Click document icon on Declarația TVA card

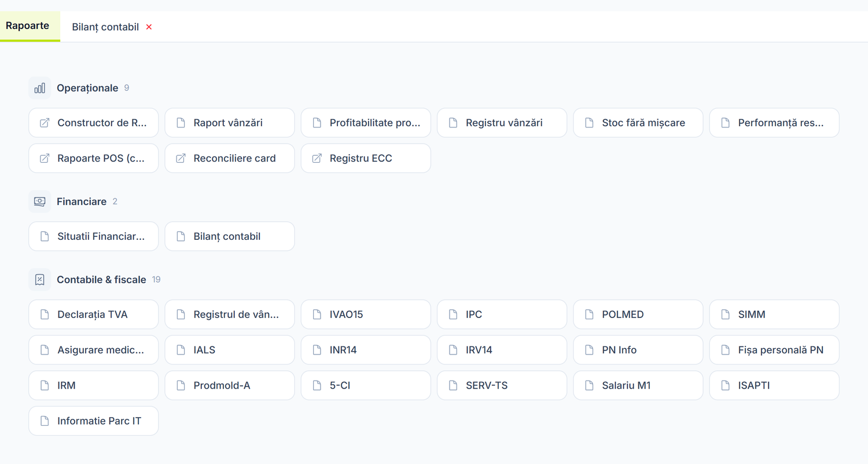pyautogui.click(x=45, y=315)
